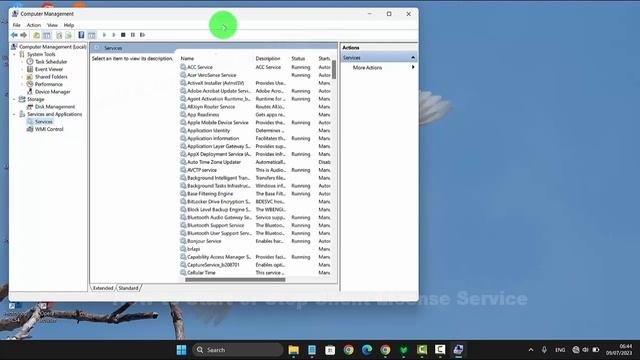Open the File menu
Image resolution: width=640 pixels, height=360 pixels.
pyautogui.click(x=16, y=25)
